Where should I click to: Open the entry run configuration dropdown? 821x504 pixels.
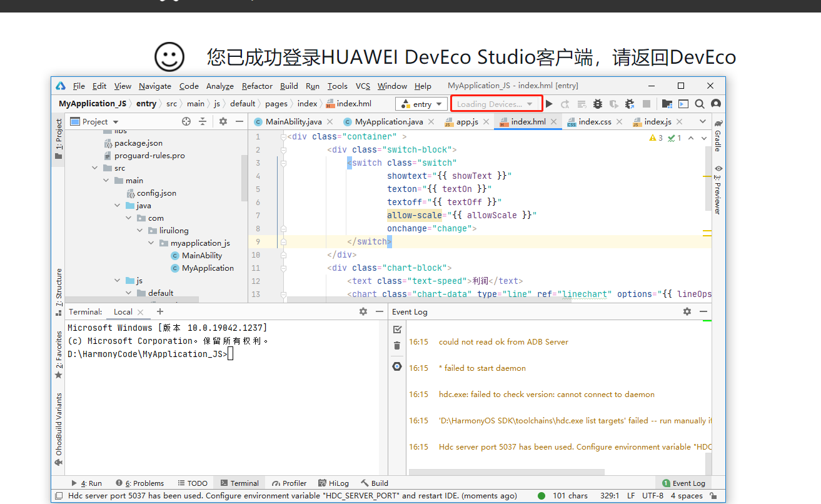[x=421, y=104]
